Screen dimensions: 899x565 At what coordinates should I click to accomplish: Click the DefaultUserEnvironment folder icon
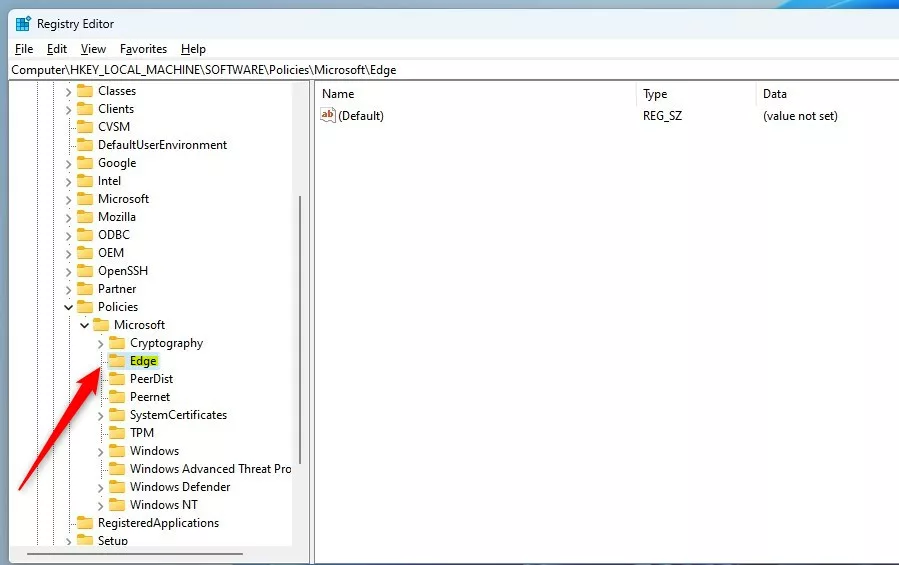pyautogui.click(x=85, y=145)
